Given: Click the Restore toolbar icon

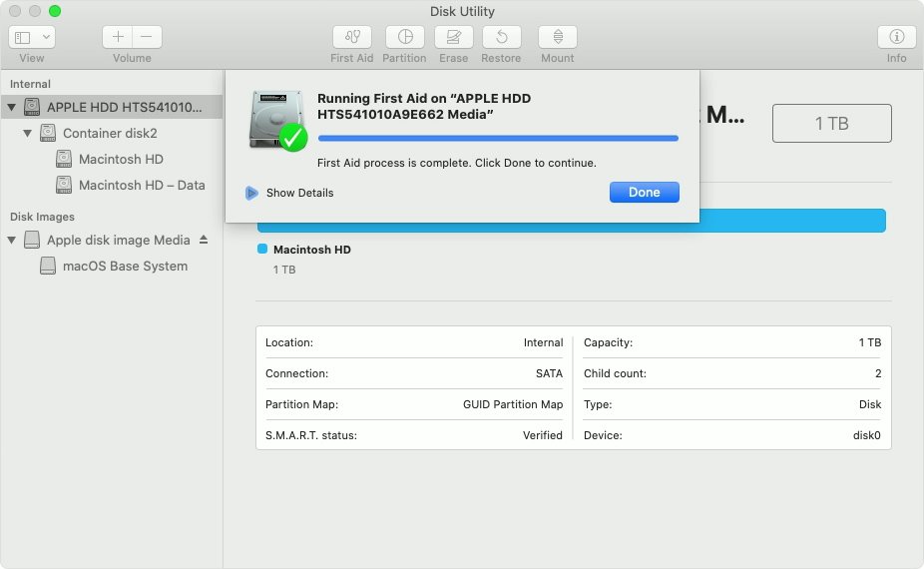Looking at the screenshot, I should click(x=501, y=37).
